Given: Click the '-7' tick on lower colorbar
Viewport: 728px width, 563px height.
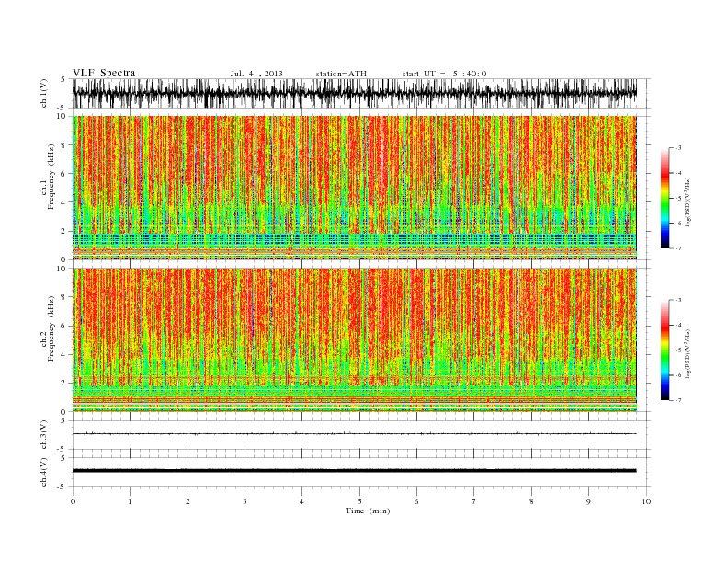Looking at the screenshot, I should (677, 400).
